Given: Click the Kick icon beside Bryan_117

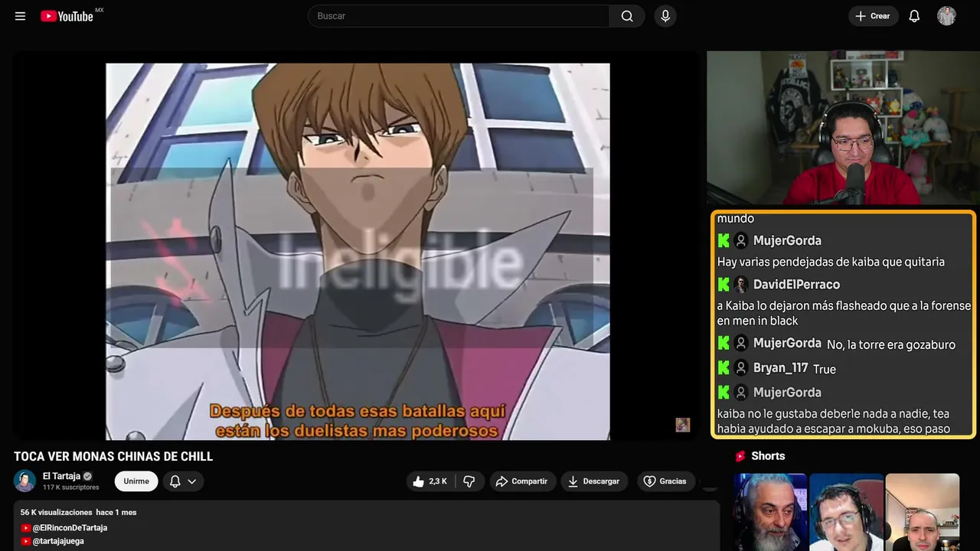Looking at the screenshot, I should coord(724,368).
